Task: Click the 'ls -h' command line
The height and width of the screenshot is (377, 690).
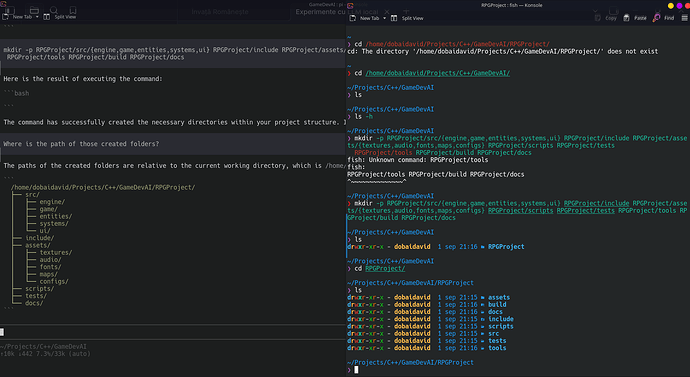Action: pos(363,117)
